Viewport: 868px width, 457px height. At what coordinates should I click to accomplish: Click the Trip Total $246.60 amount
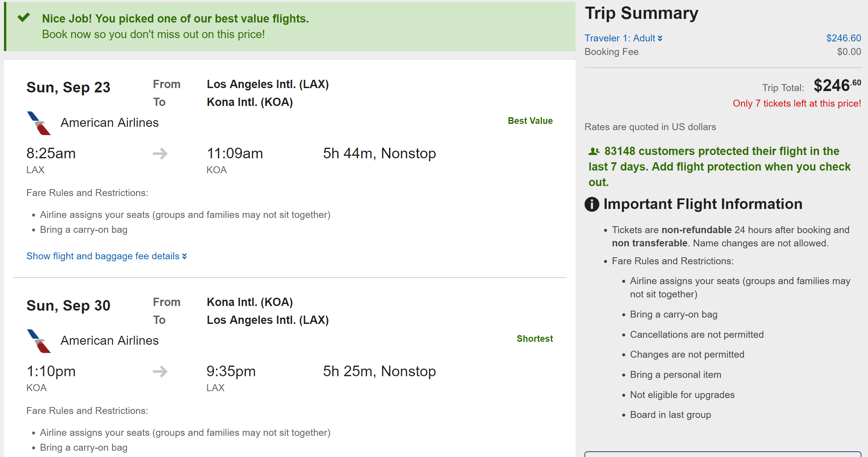pyautogui.click(x=837, y=85)
